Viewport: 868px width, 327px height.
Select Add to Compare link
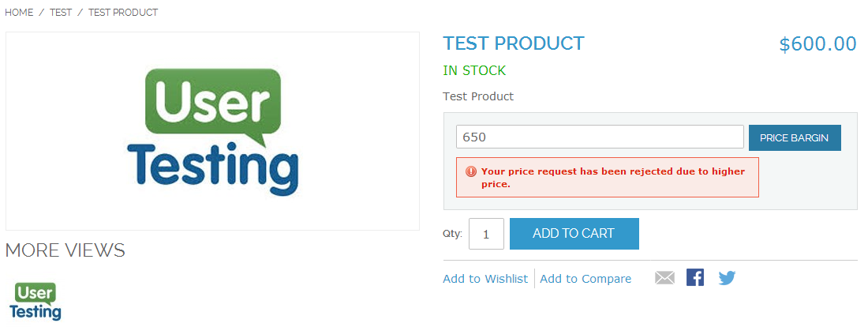pyautogui.click(x=586, y=279)
